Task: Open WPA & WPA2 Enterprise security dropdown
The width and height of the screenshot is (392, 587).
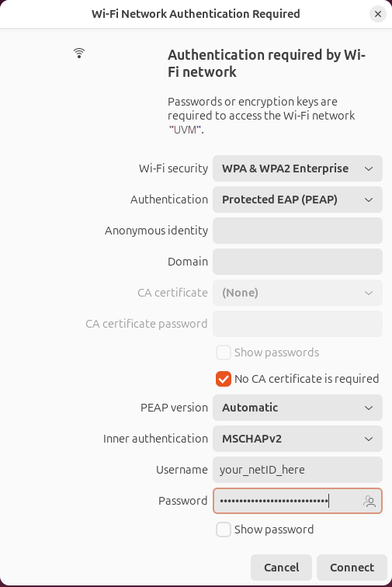Action: click(x=297, y=168)
